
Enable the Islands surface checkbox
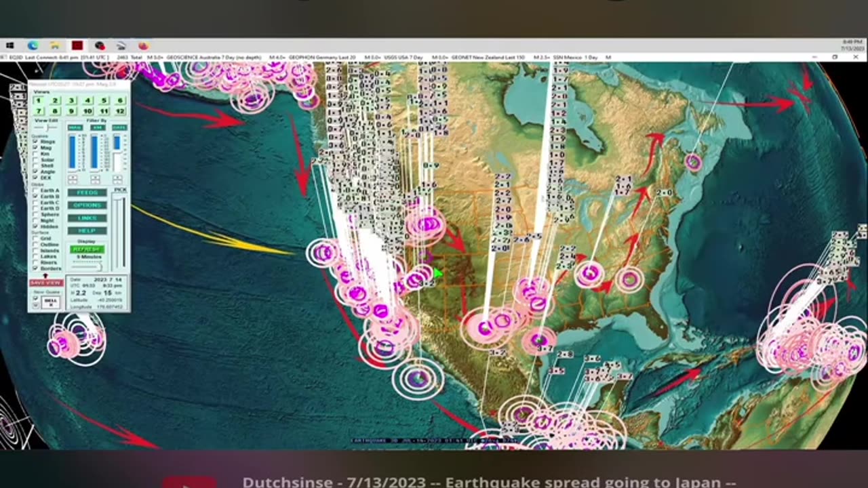[35, 251]
